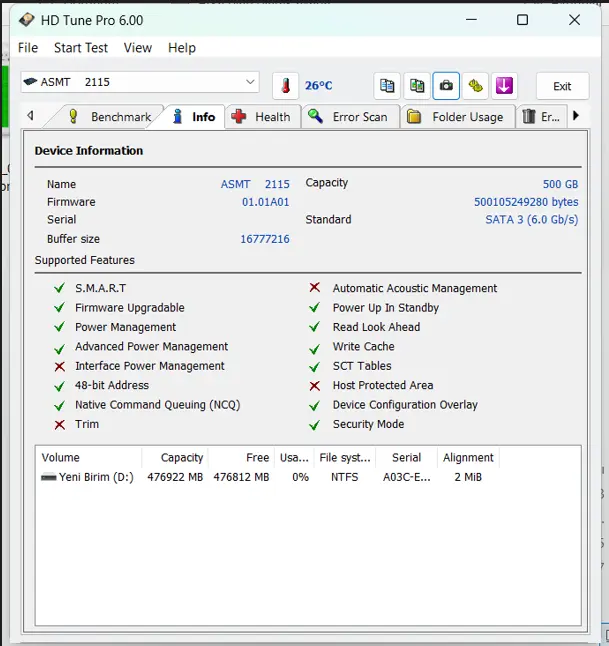Click the Interface Power Management entry
609x646 pixels.
point(150,366)
